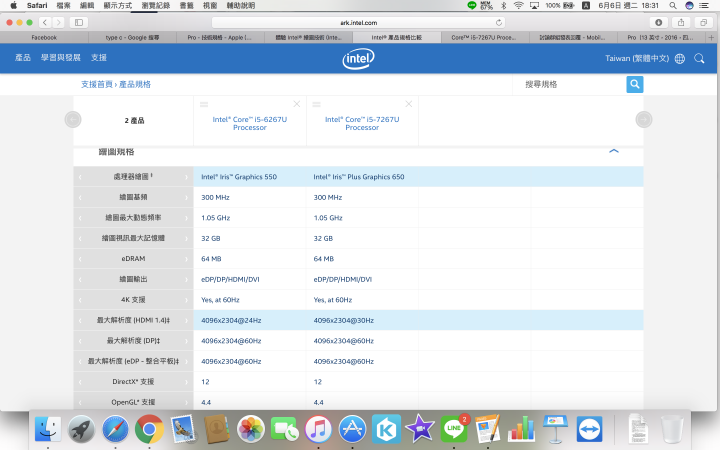Open Finder from the Dock

pos(48,429)
